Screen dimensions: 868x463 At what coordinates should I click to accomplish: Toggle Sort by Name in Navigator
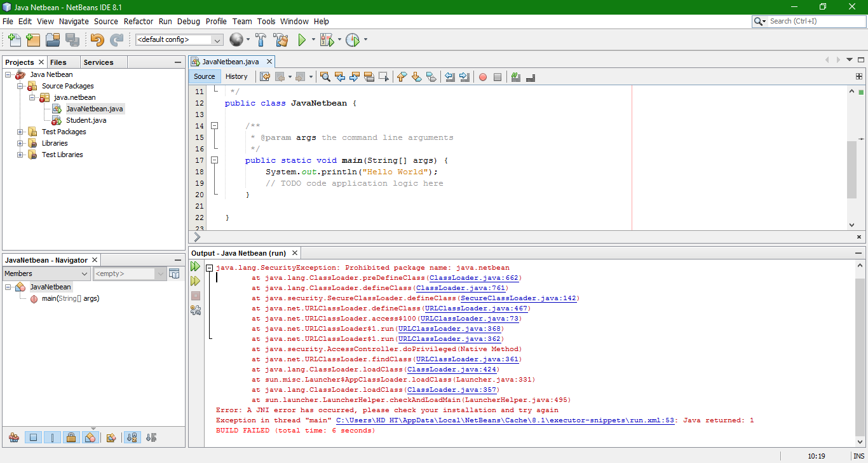(x=132, y=438)
